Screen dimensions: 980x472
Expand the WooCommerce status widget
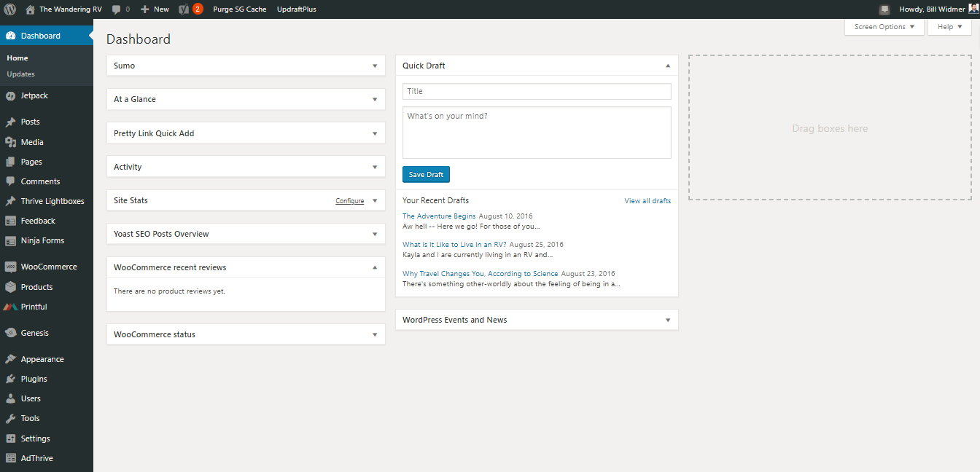coord(375,334)
